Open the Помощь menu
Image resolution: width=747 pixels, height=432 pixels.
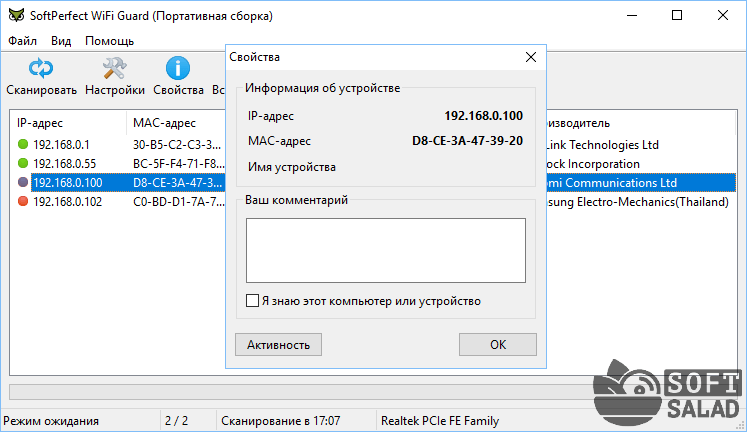coord(110,41)
